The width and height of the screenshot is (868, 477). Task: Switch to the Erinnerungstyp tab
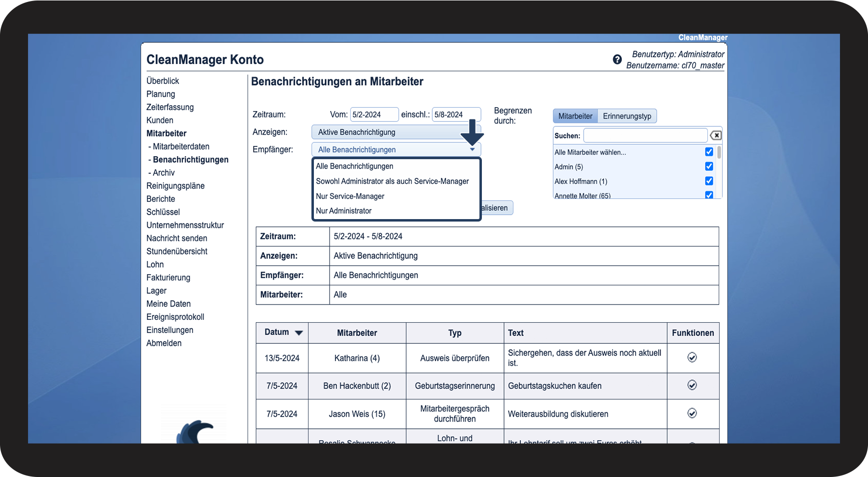[627, 116]
